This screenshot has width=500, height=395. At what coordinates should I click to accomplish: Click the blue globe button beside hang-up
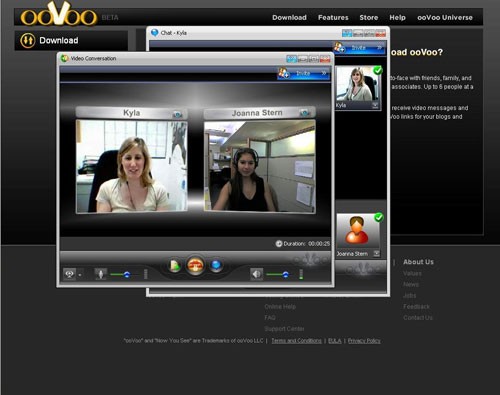[x=216, y=265]
